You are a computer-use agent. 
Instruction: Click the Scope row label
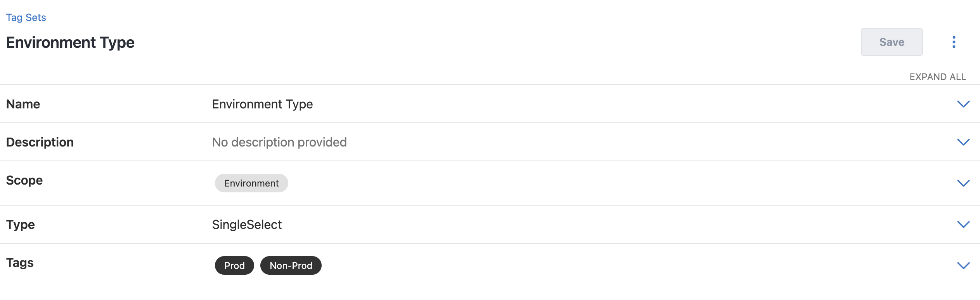point(24,180)
